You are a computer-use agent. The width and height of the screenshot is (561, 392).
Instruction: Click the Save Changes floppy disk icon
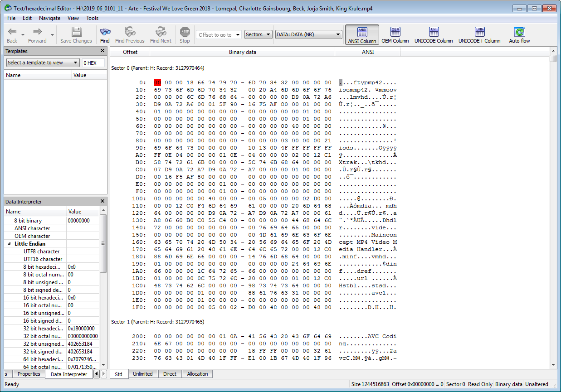(76, 31)
